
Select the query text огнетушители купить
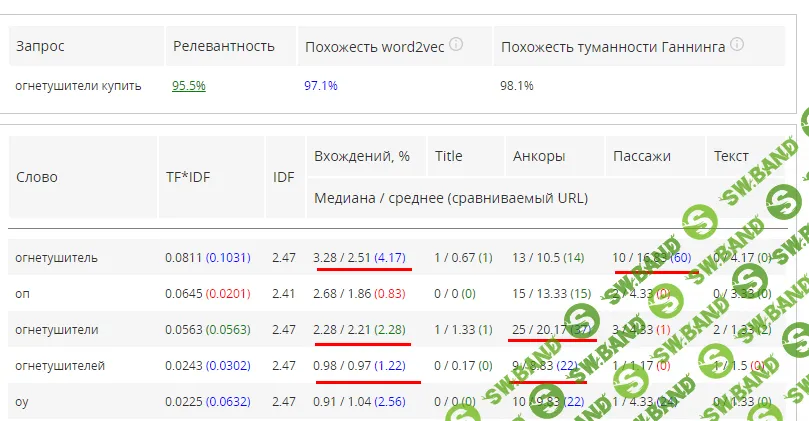(78, 86)
